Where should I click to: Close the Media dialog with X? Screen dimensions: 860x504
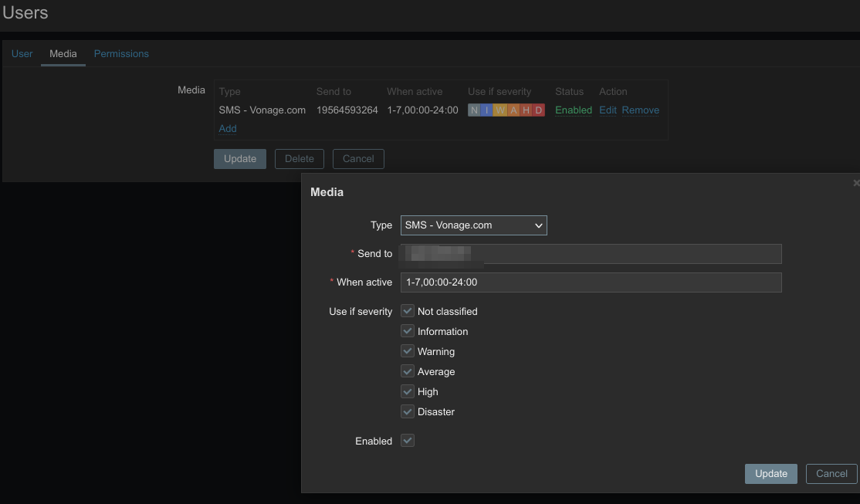tap(855, 184)
